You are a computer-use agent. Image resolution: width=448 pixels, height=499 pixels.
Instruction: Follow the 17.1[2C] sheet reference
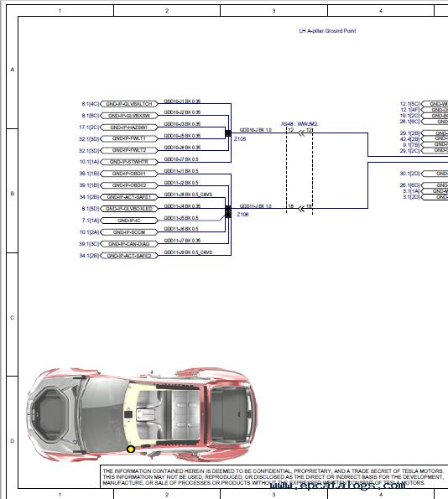[x=89, y=127]
